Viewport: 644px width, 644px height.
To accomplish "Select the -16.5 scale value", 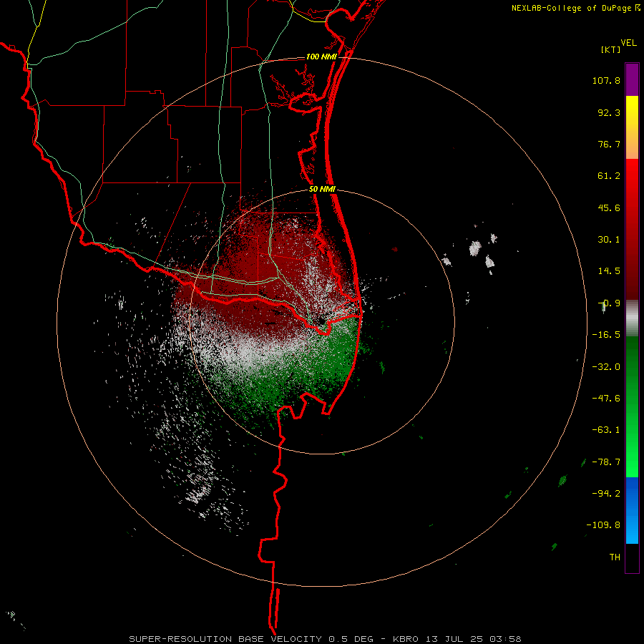I will pyautogui.click(x=606, y=335).
